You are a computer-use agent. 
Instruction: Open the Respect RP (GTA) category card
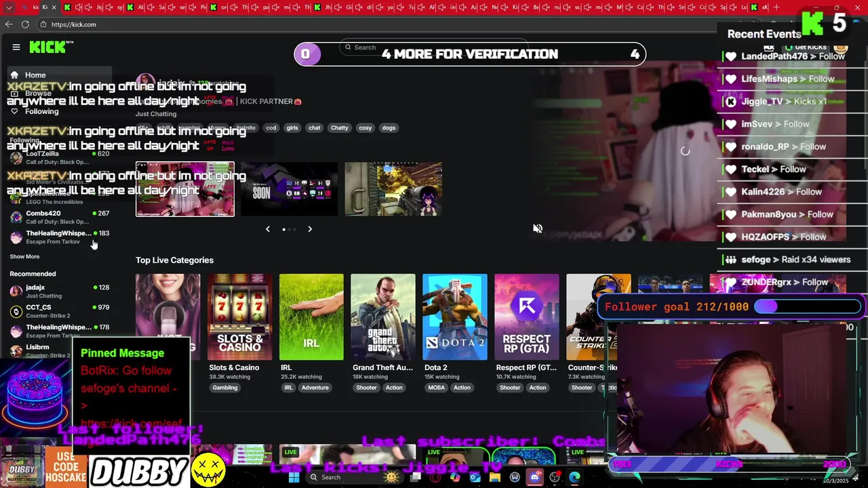(527, 317)
